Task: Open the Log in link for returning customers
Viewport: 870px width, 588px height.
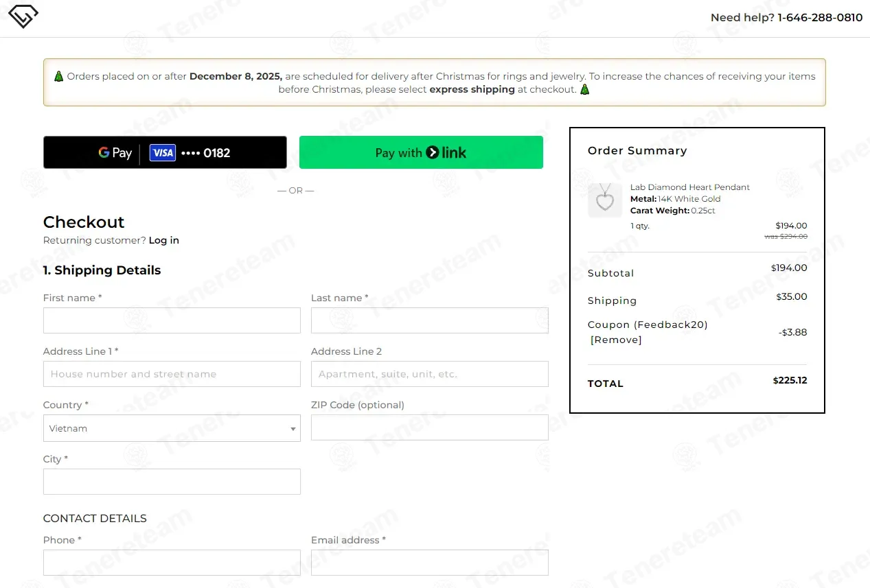Action: point(164,240)
